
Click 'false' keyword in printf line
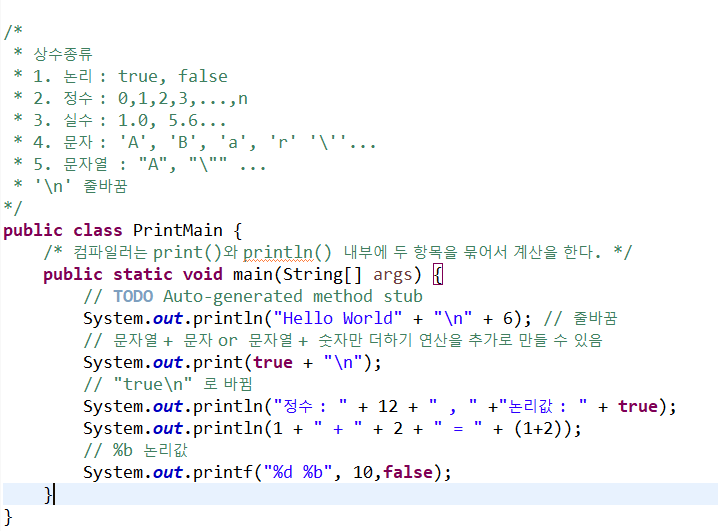(408, 472)
